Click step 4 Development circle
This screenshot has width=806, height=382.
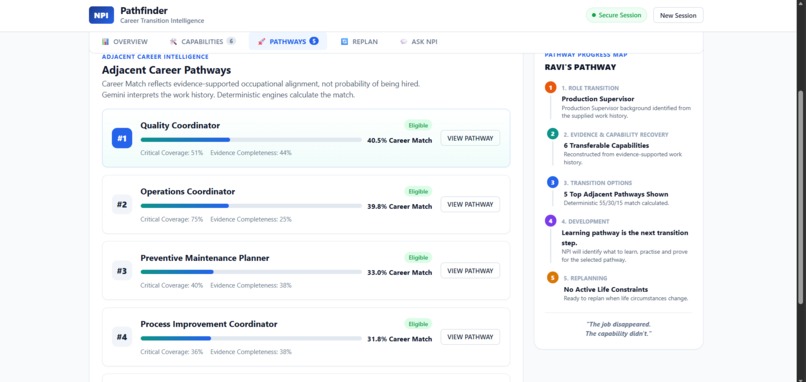551,221
